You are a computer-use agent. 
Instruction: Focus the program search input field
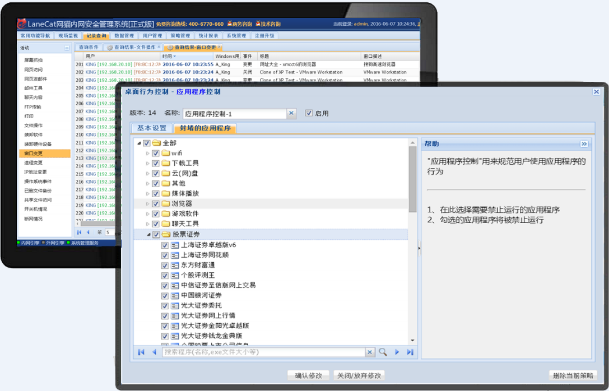point(263,352)
